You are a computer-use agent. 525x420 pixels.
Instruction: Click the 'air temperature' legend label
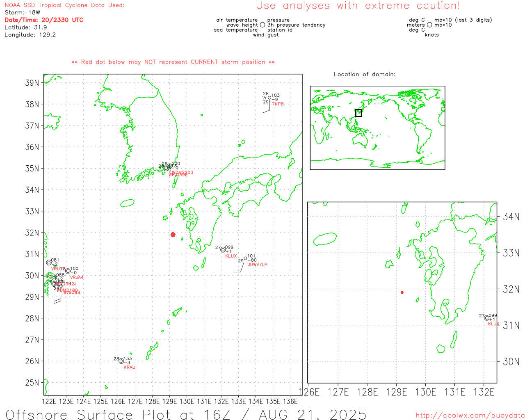(237, 20)
